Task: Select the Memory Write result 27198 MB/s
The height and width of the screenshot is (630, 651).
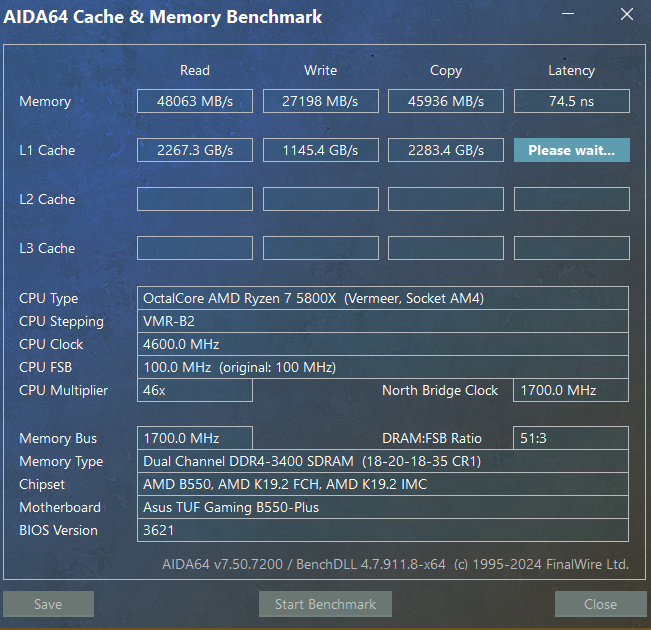Action: pyautogui.click(x=321, y=101)
